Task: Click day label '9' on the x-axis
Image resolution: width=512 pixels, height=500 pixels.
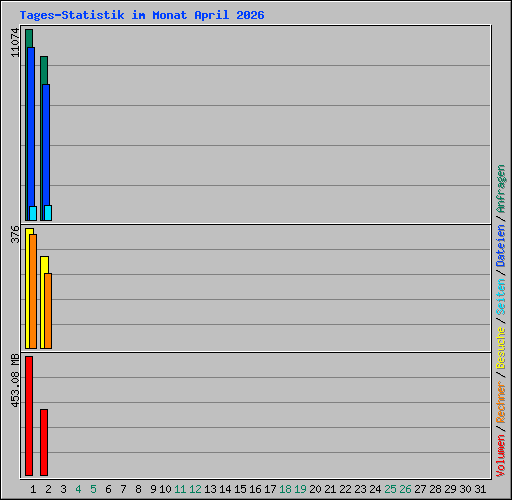Action: click(x=153, y=489)
